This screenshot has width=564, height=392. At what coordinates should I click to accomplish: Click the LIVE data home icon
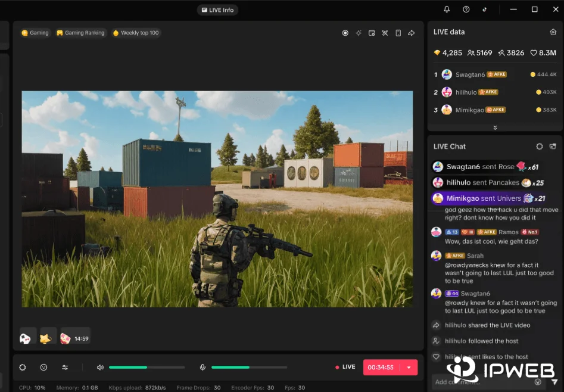tap(553, 32)
